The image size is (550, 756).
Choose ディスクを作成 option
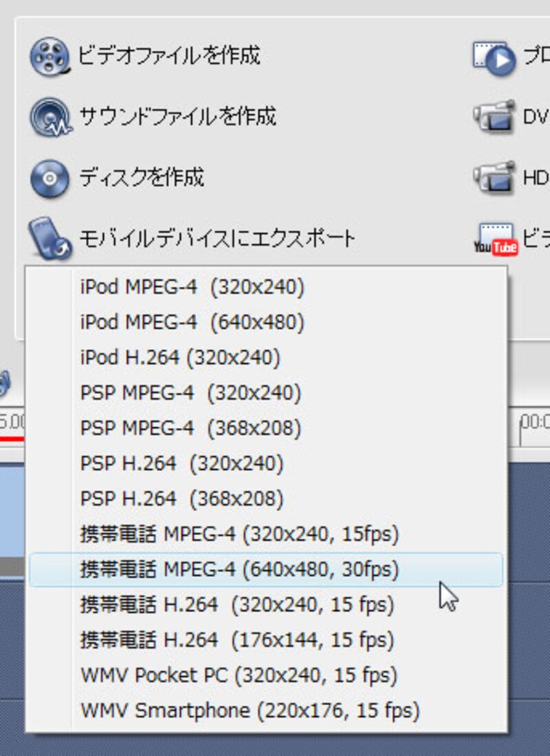pos(141,177)
